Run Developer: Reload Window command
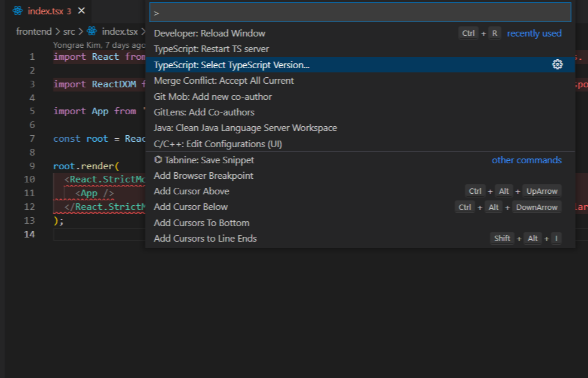Image resolution: width=588 pixels, height=378 pixels. click(360, 33)
